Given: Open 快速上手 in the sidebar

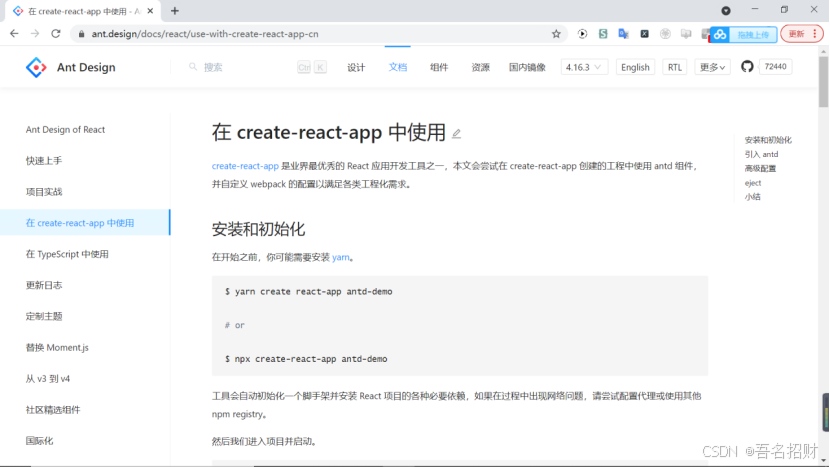Looking at the screenshot, I should click(44, 160).
